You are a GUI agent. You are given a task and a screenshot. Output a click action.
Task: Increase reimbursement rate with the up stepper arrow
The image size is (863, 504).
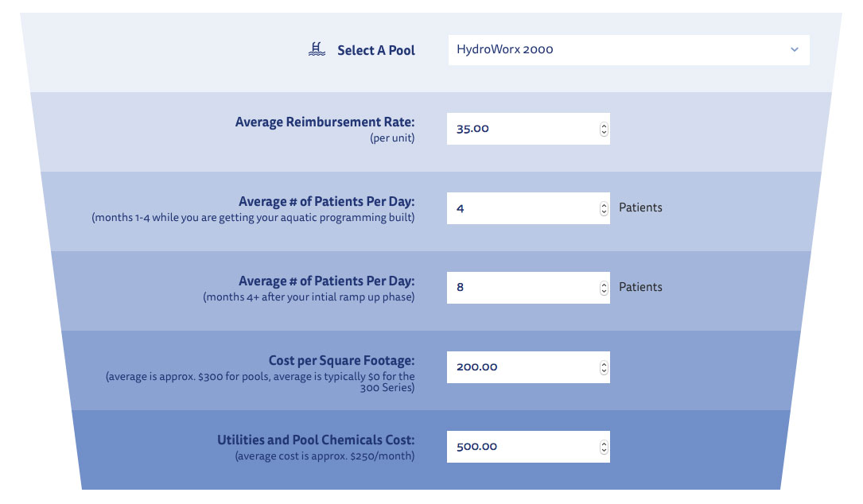604,126
